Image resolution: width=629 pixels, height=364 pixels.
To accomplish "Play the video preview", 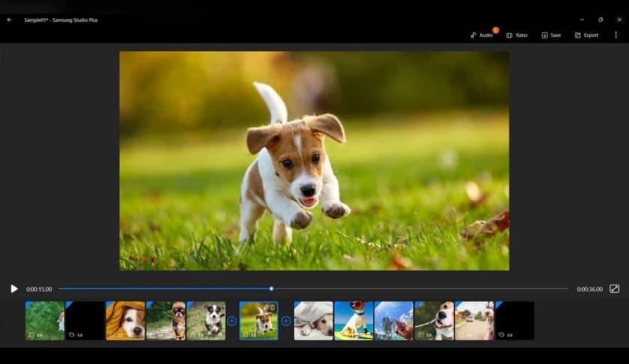I will 14,289.
